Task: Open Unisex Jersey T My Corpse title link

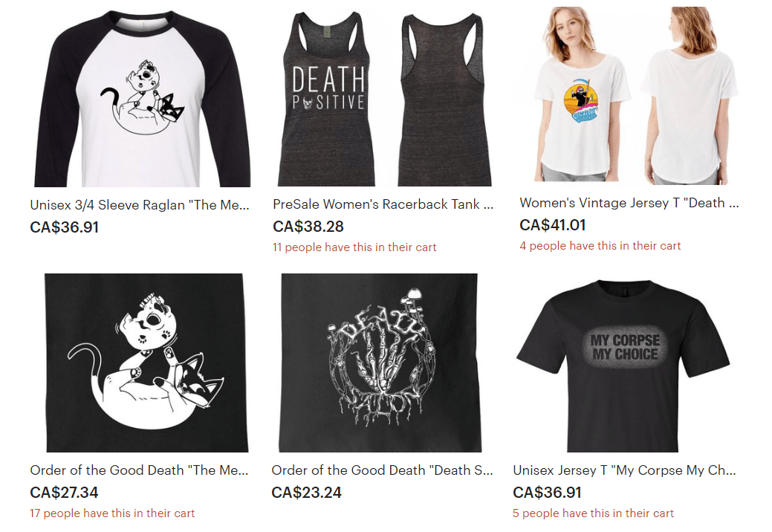Action: [x=624, y=470]
